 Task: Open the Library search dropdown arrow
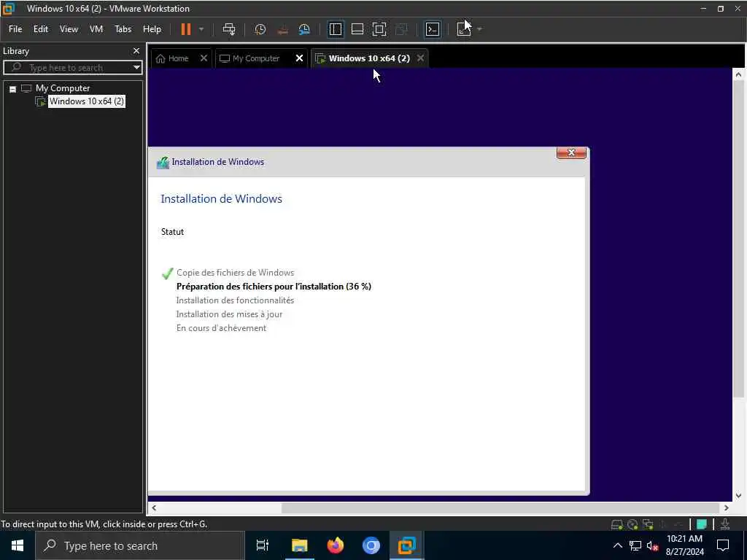(x=136, y=68)
